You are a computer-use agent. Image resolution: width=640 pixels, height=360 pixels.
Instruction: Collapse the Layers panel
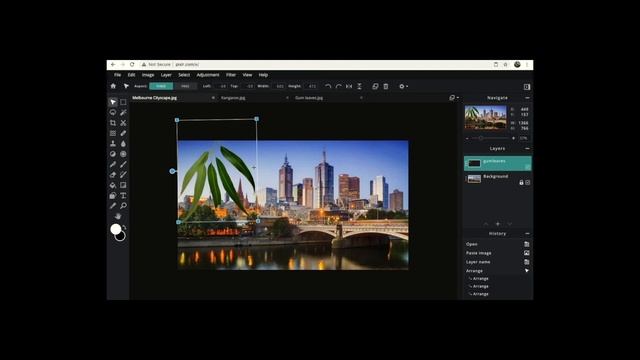coord(527,149)
